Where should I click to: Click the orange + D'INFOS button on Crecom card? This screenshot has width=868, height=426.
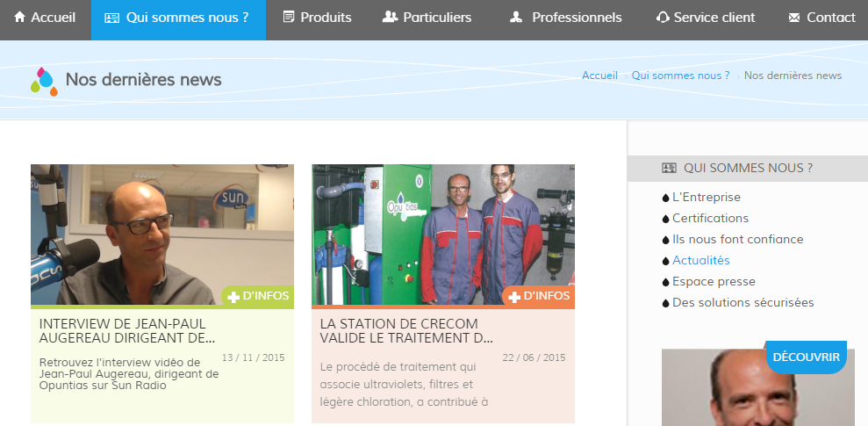(x=539, y=296)
